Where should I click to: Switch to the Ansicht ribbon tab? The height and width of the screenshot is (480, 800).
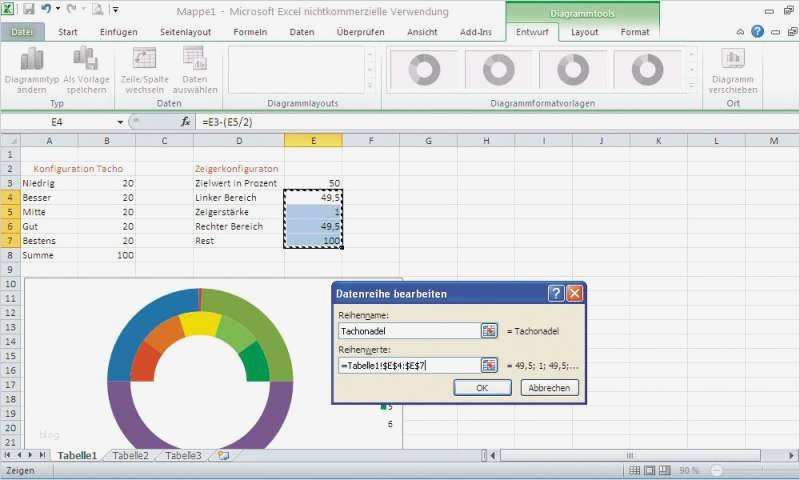pos(422,32)
